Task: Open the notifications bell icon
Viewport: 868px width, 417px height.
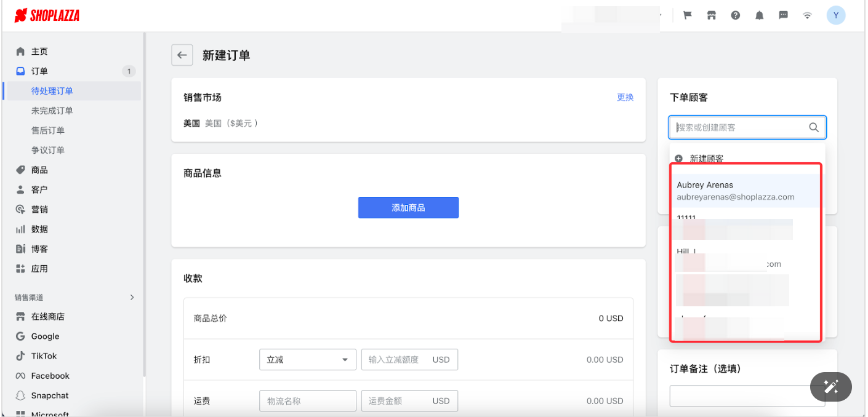Action: pos(760,15)
